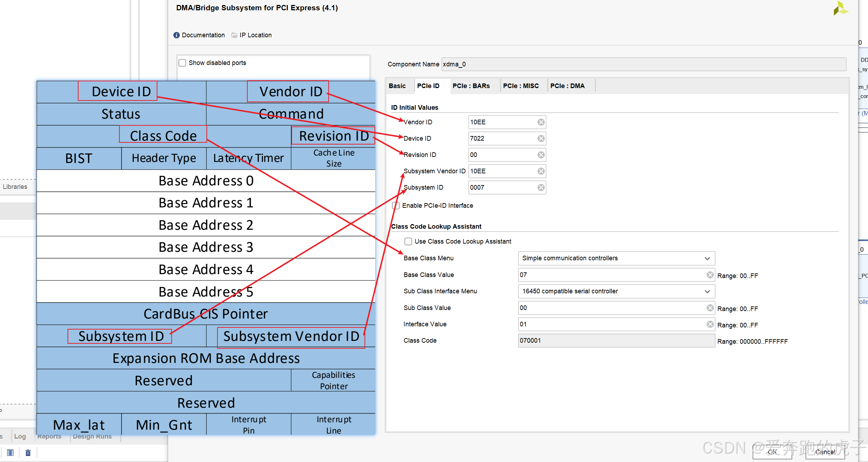Enable Show disabled ports checkbox
The width and height of the screenshot is (868, 462).
[183, 63]
